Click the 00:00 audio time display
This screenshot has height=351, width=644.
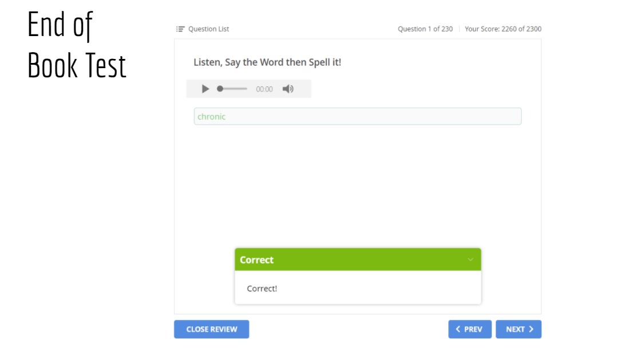[x=264, y=89]
